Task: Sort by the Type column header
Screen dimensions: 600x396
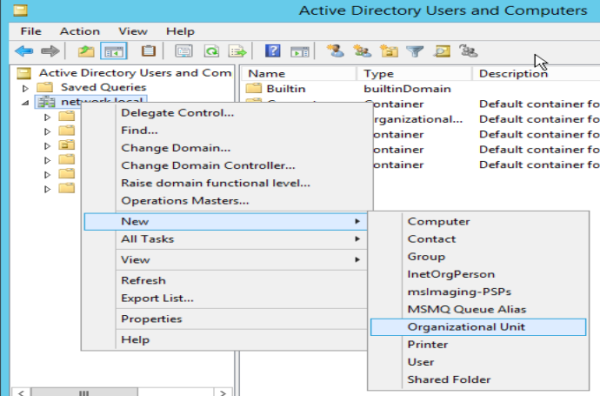Action: point(414,73)
